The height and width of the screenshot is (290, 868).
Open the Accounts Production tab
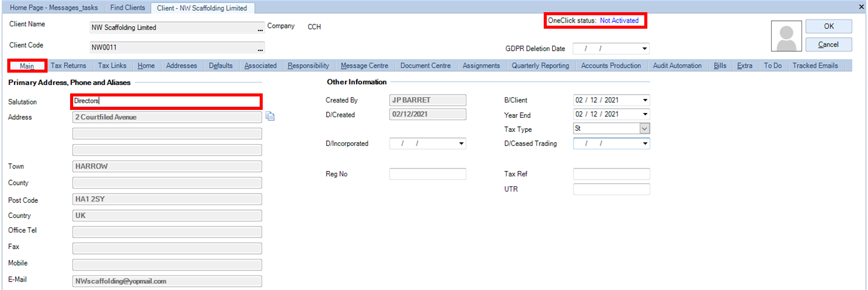click(611, 65)
